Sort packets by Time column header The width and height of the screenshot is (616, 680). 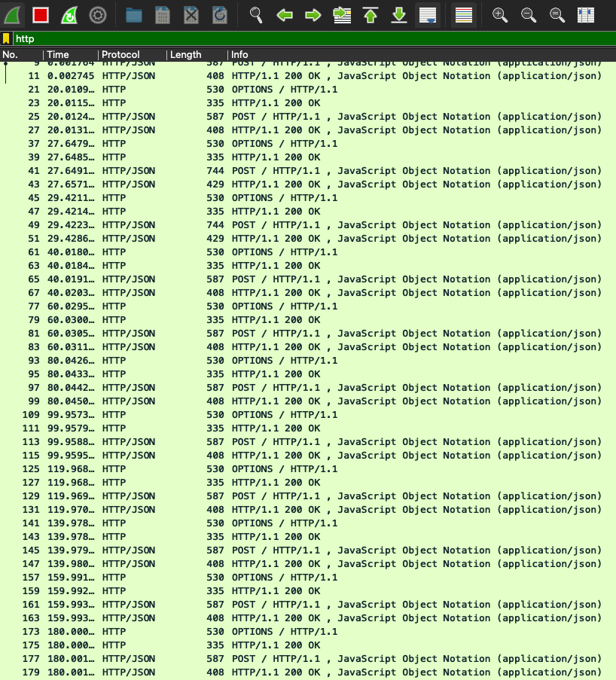pyautogui.click(x=68, y=55)
